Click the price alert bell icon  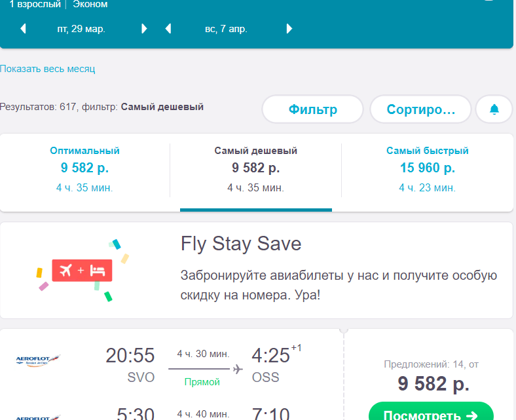(x=494, y=109)
